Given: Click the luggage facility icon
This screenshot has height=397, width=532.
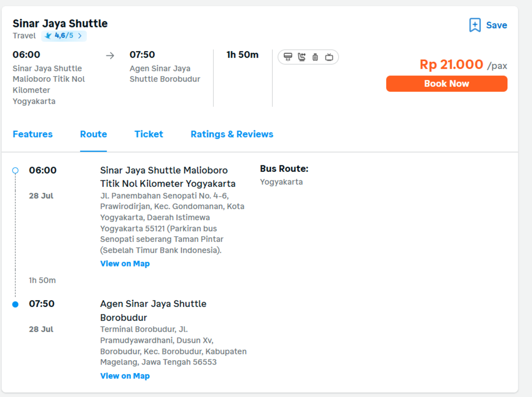Looking at the screenshot, I should 315,57.
